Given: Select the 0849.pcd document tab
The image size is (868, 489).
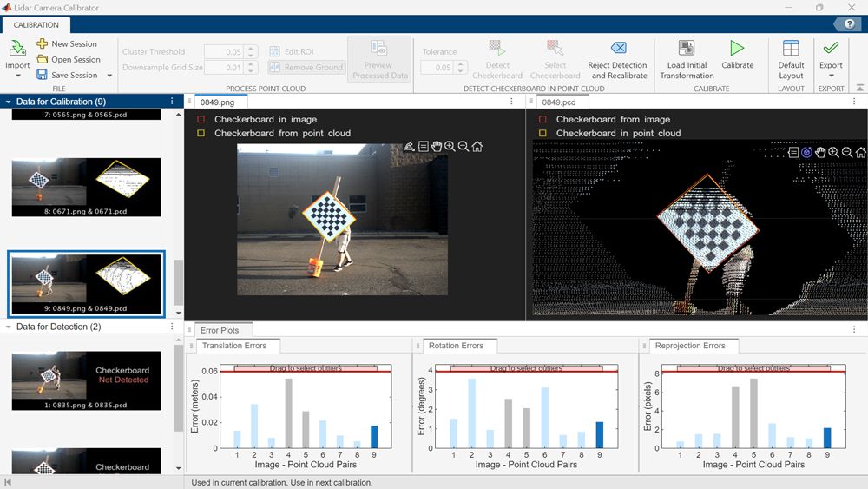Looking at the screenshot, I should pyautogui.click(x=559, y=102).
